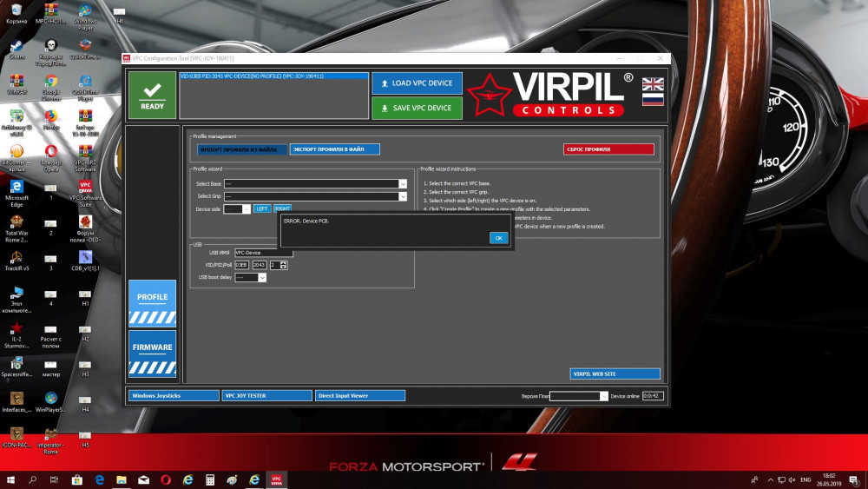Open TrackIR v5 desktop shortcut
868x489 pixels.
[16, 261]
